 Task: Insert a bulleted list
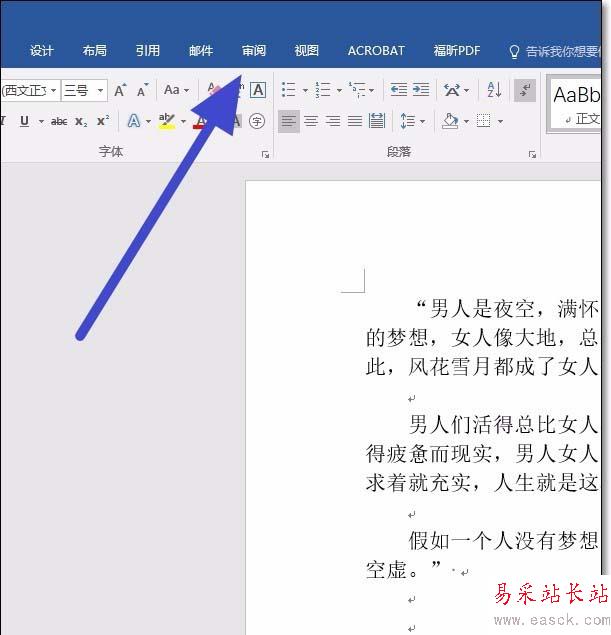[x=288, y=89]
